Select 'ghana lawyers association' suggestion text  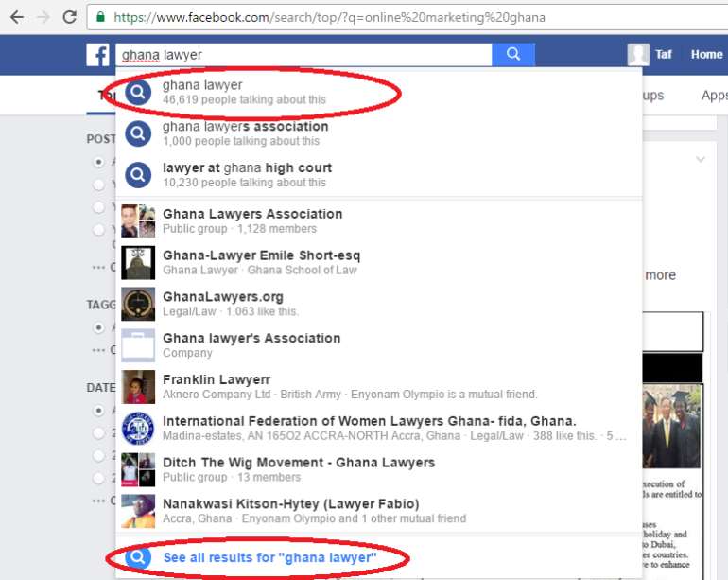[x=245, y=127]
